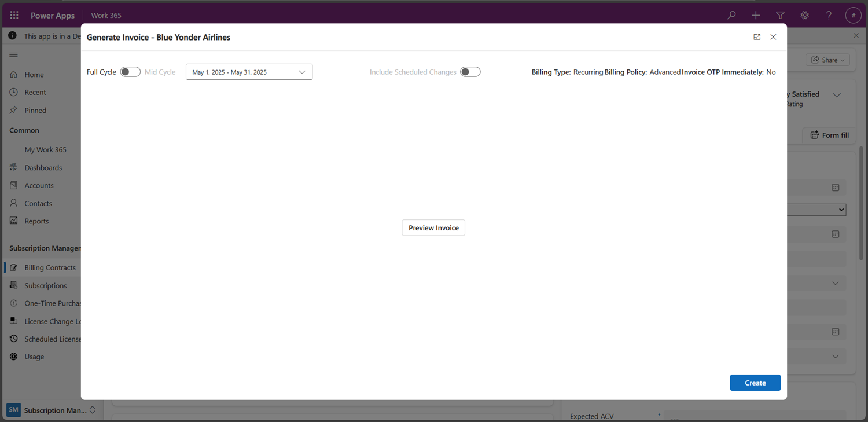The height and width of the screenshot is (422, 868).
Task: Click the Usage globe icon
Action: tap(14, 357)
